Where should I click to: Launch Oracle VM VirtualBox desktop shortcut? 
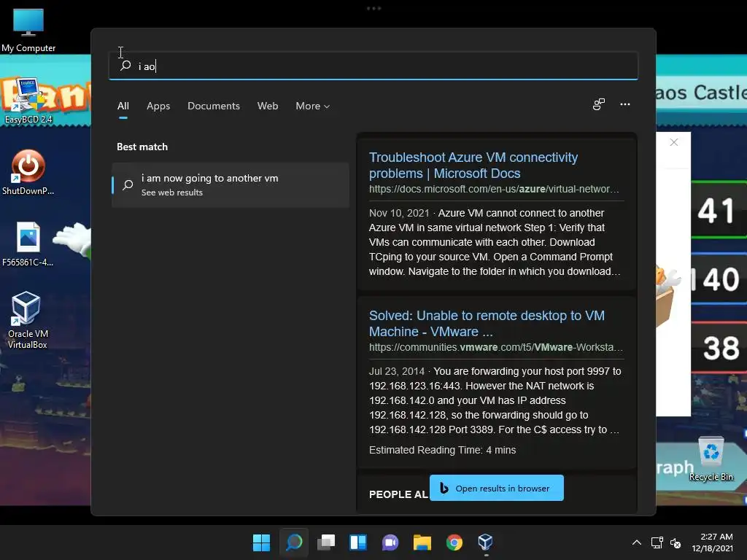(28, 320)
